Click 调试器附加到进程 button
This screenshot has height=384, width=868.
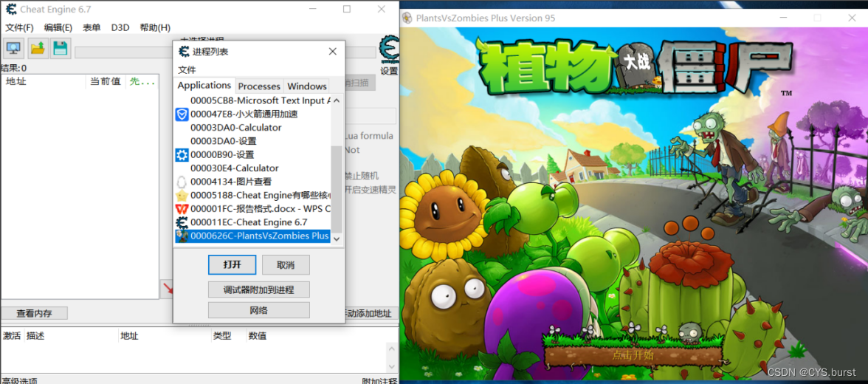tap(258, 289)
